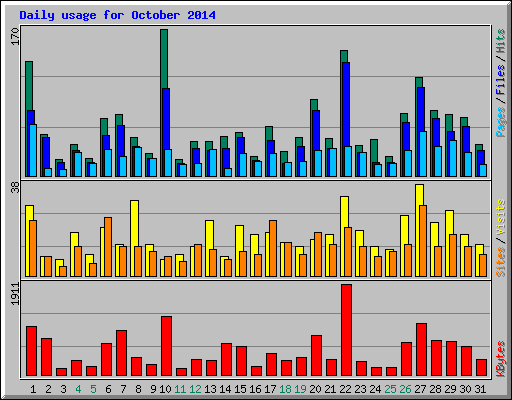Select green weekend day label 25
This screenshot has height=400, width=512.
390,389
